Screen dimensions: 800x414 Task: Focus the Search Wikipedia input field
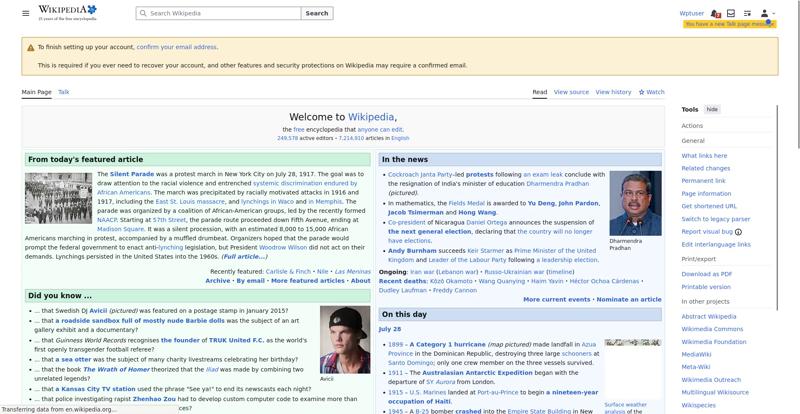223,13
